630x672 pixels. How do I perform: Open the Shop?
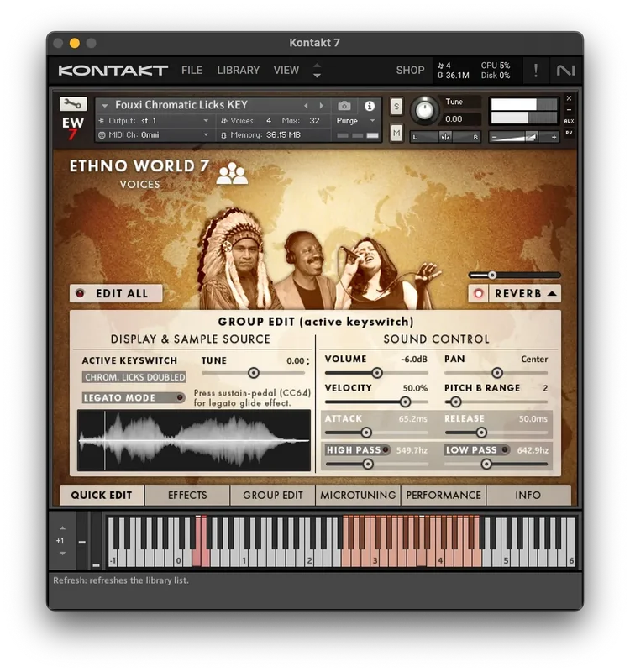[410, 71]
